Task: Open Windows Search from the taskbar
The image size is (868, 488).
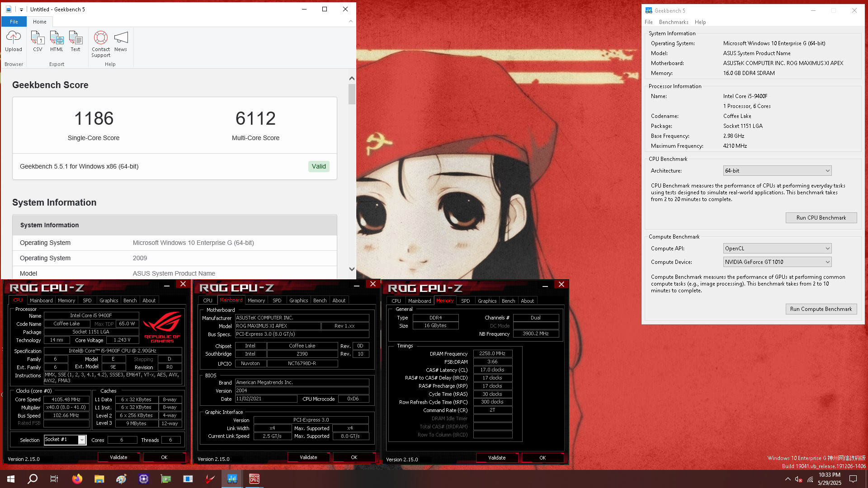Action: click(x=33, y=479)
